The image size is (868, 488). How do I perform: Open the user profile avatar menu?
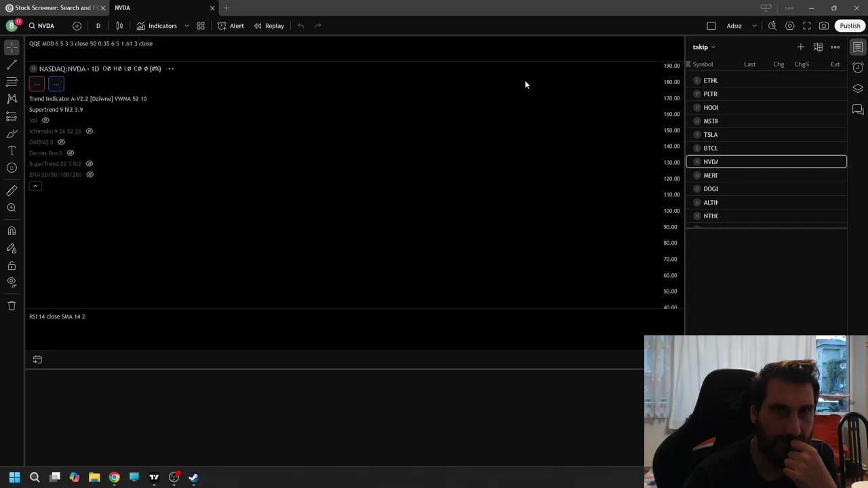coord(12,26)
